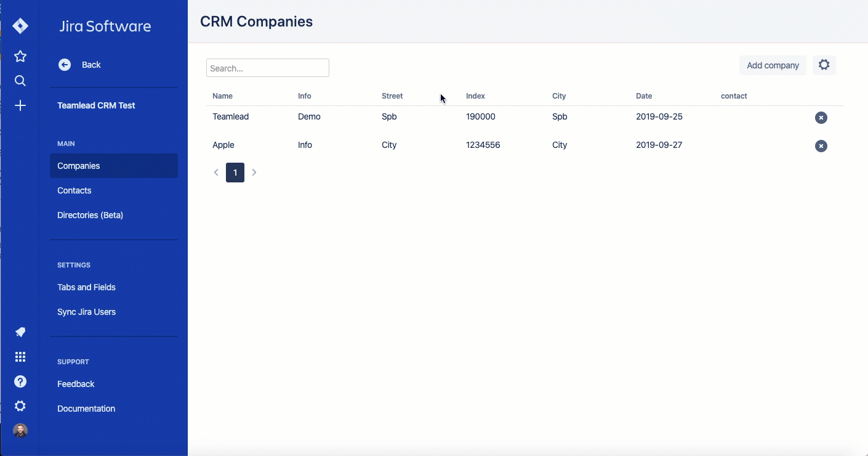Screen dimensions: 868x456
Task: Open Tabs and Fields settings
Action: tap(86, 287)
